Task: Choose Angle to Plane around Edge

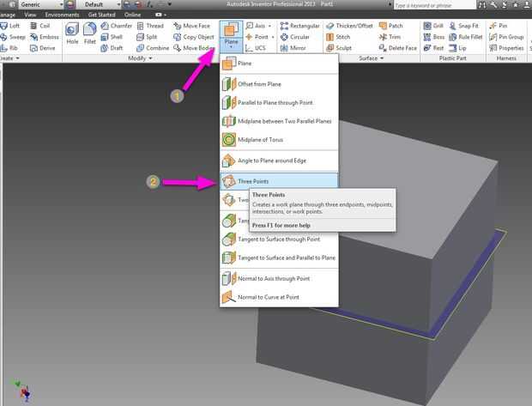Action: click(x=279, y=161)
